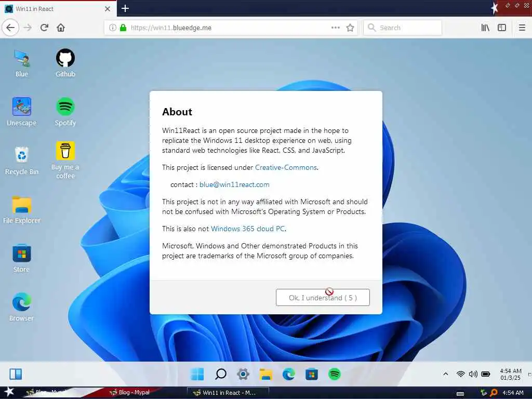
Task: Launch Edge from the Win11 taskbar
Action: pos(289,374)
